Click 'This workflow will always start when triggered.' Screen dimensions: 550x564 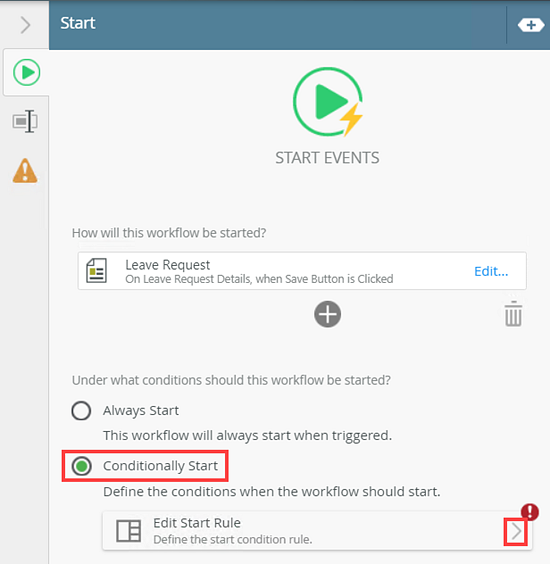coord(247,436)
